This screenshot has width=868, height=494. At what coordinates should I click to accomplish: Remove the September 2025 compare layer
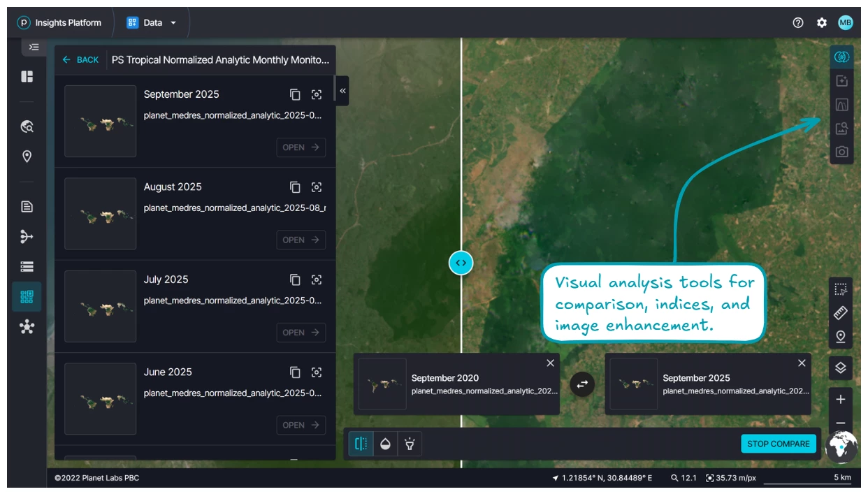[x=802, y=363]
